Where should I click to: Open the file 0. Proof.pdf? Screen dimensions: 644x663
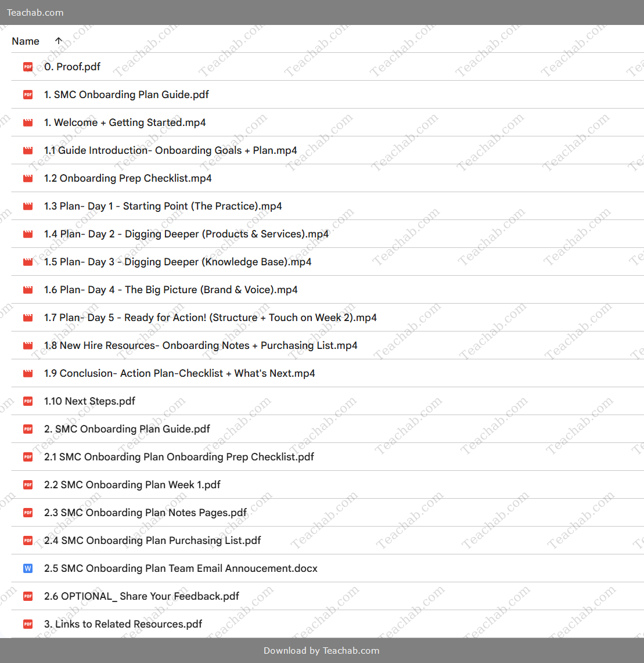click(73, 67)
